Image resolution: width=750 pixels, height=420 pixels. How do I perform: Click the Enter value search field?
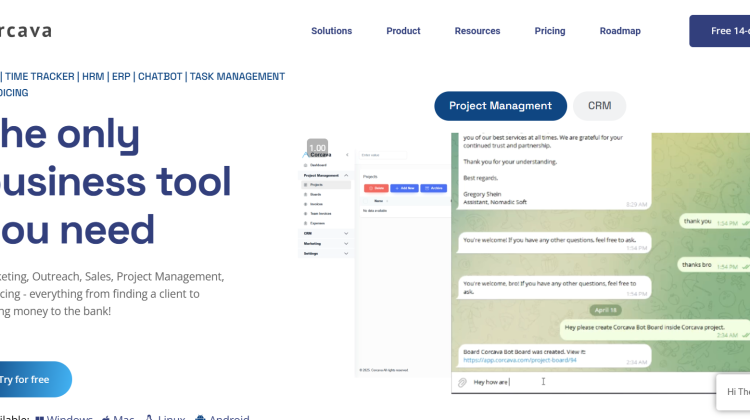point(383,155)
